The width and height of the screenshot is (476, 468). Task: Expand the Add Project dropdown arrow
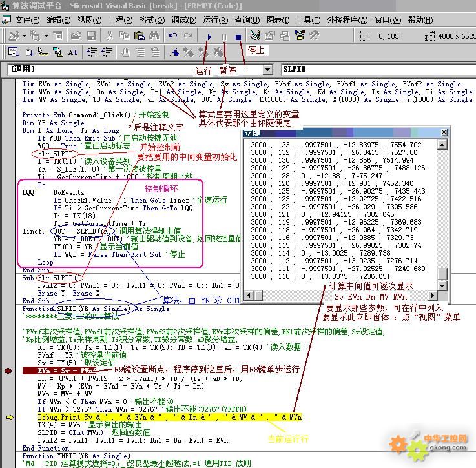coord(24,36)
